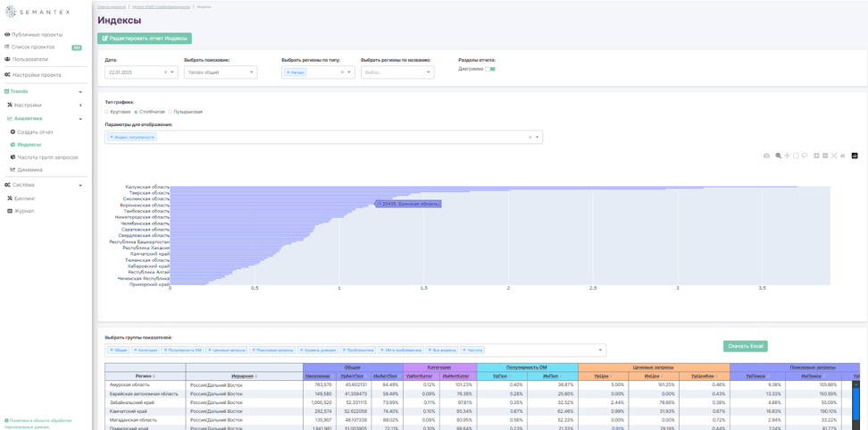Screen dimensions: 868x430
Task: Clear the selected date with the X icon
Action: click(x=165, y=72)
